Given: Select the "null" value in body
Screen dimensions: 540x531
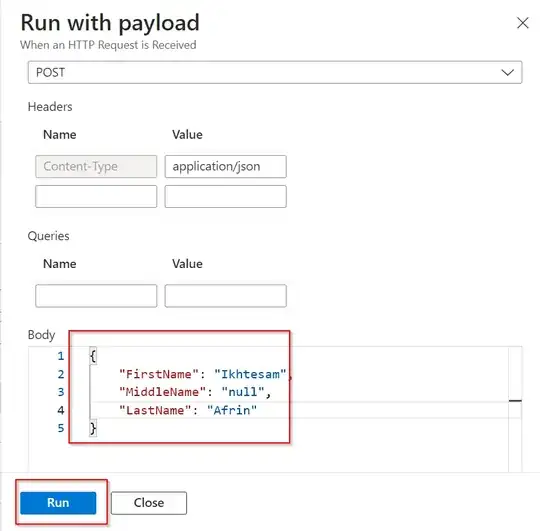Looking at the screenshot, I should coord(243,392).
